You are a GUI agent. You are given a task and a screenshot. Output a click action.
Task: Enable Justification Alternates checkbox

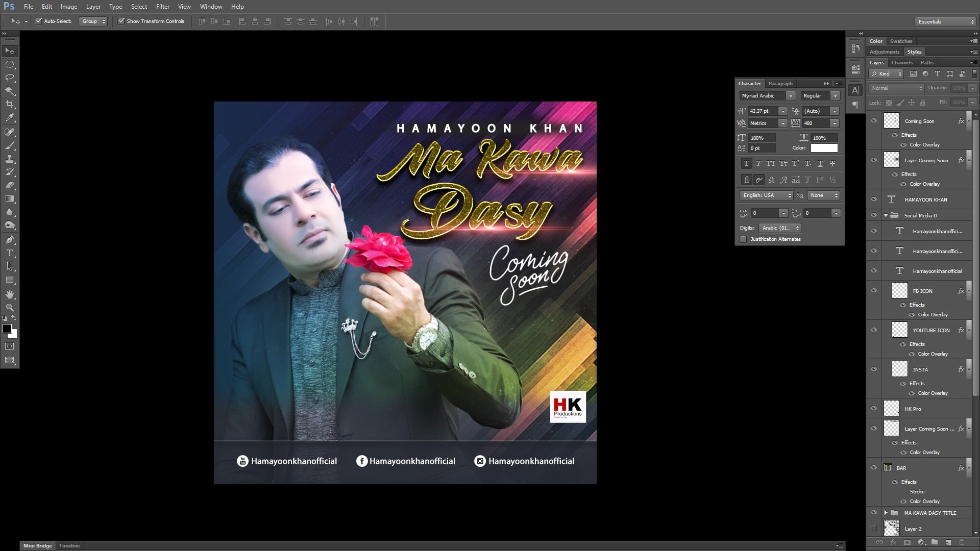(x=743, y=239)
